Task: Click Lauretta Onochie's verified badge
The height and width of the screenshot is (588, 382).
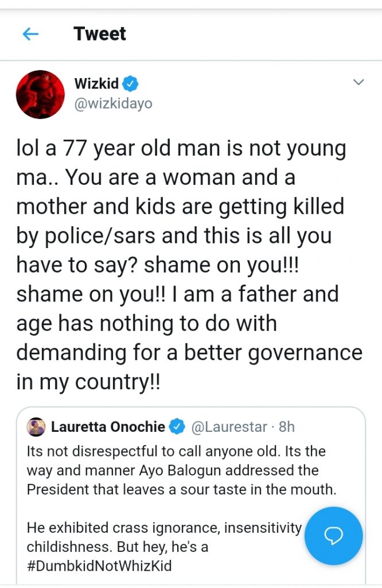Action: 178,427
